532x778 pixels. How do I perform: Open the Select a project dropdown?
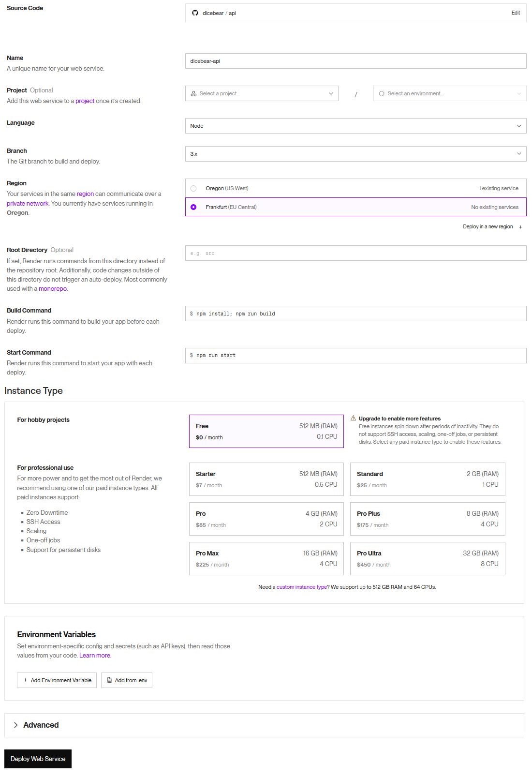coord(261,93)
